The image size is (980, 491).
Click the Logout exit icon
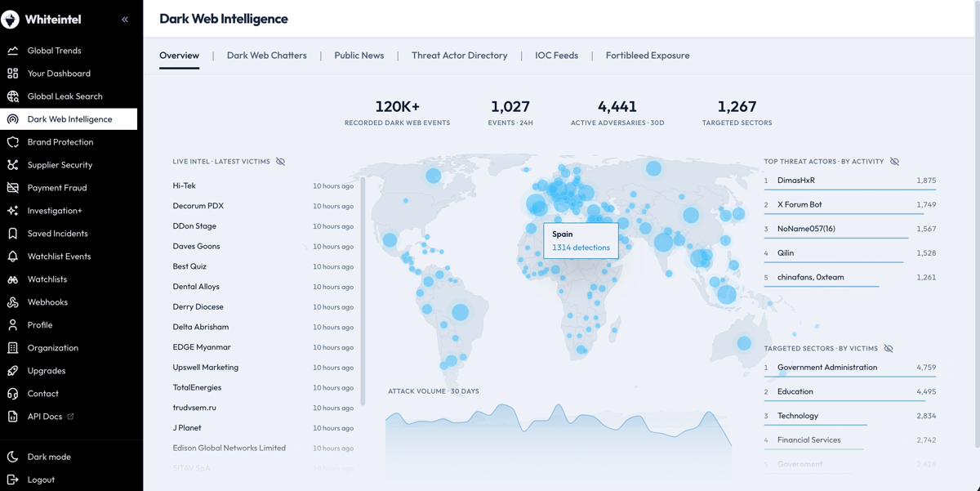[x=13, y=480]
